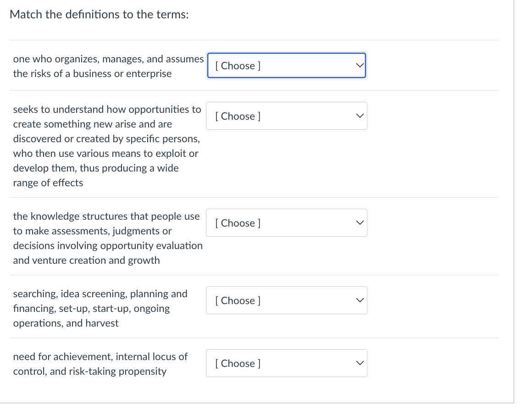Click the chevron arrow for the need for achievement definition
This screenshot has width=532, height=411.
point(360,363)
